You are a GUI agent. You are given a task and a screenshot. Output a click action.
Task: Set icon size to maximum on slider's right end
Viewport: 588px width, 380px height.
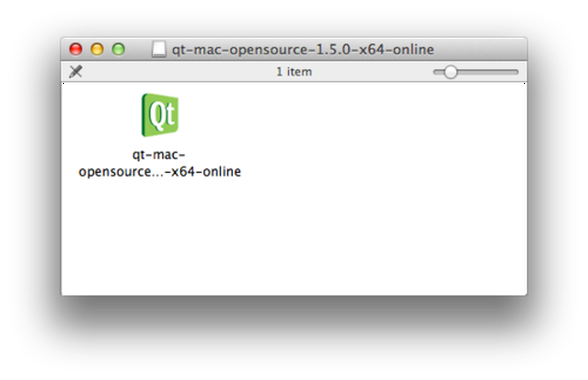[x=517, y=72]
